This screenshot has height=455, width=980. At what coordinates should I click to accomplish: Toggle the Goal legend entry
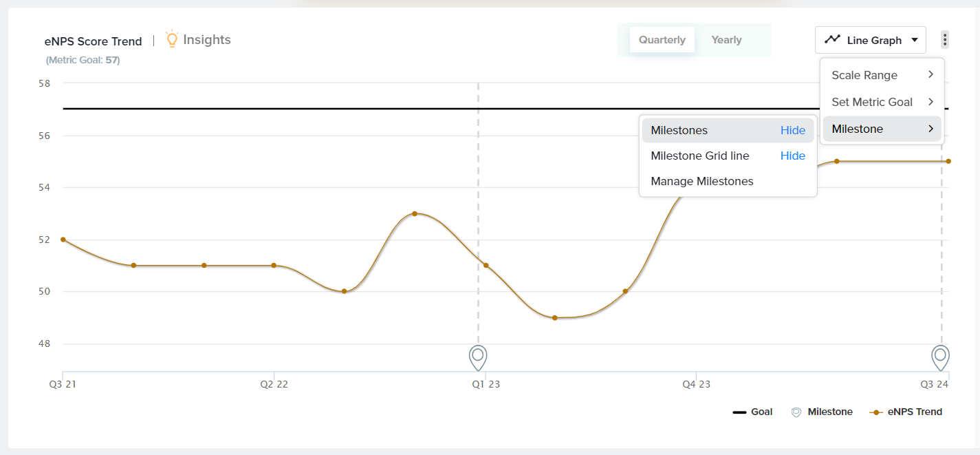tap(752, 412)
